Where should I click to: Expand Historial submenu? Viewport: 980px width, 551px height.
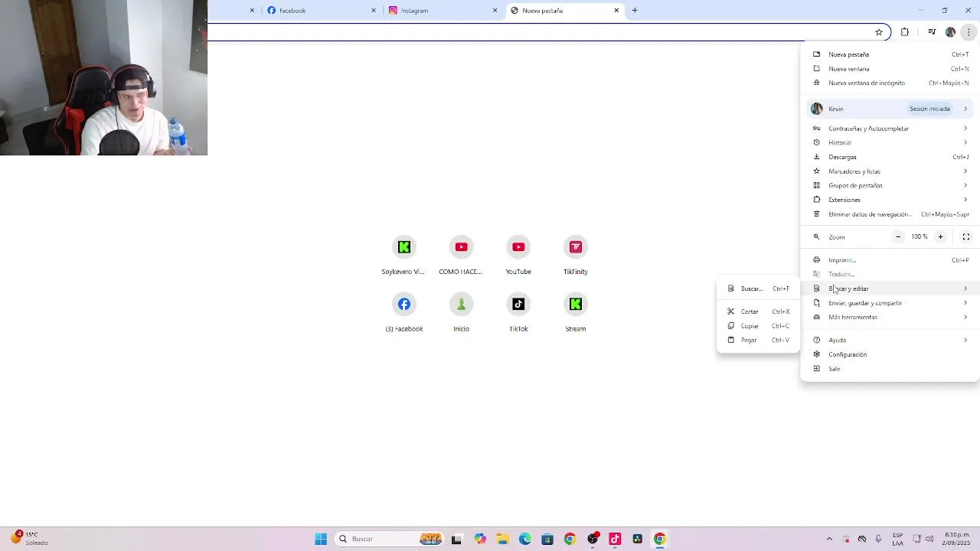(890, 142)
